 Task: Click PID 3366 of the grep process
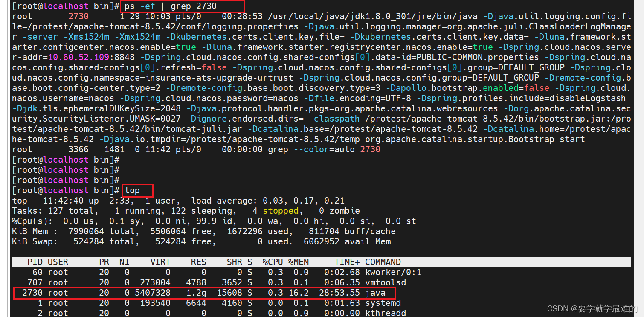(78, 150)
